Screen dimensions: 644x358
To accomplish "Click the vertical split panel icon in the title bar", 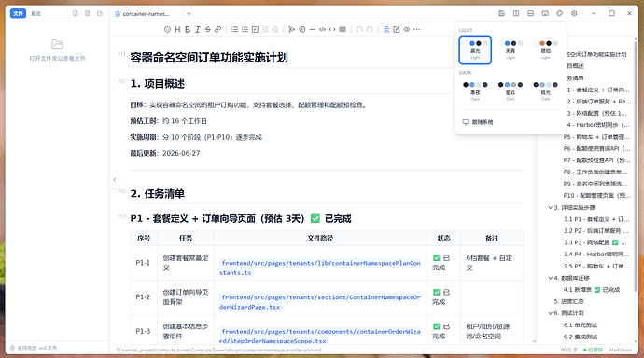I will click(x=516, y=13).
